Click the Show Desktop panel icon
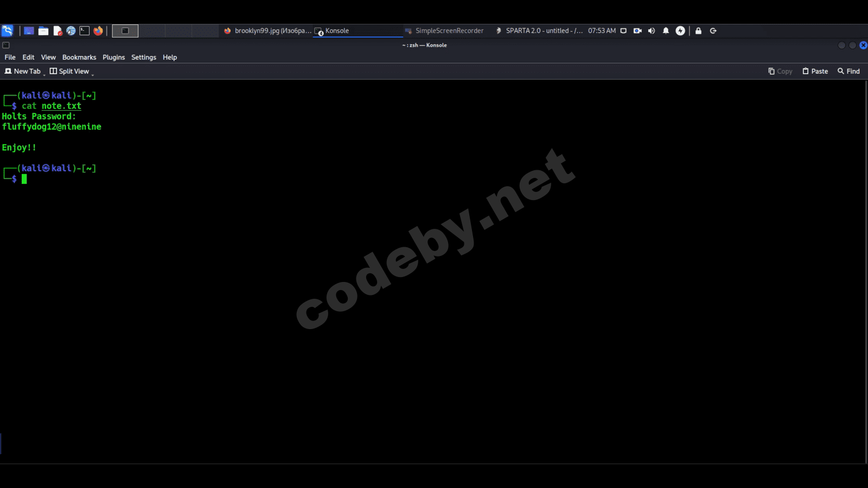Screen dimensions: 868x488 pyautogui.click(x=29, y=31)
